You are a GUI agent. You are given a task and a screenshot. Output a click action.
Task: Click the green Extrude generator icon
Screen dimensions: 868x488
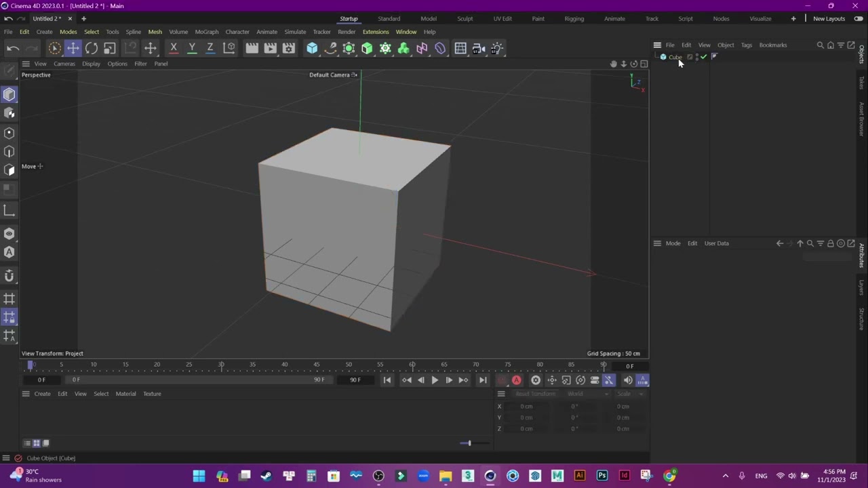click(x=367, y=48)
